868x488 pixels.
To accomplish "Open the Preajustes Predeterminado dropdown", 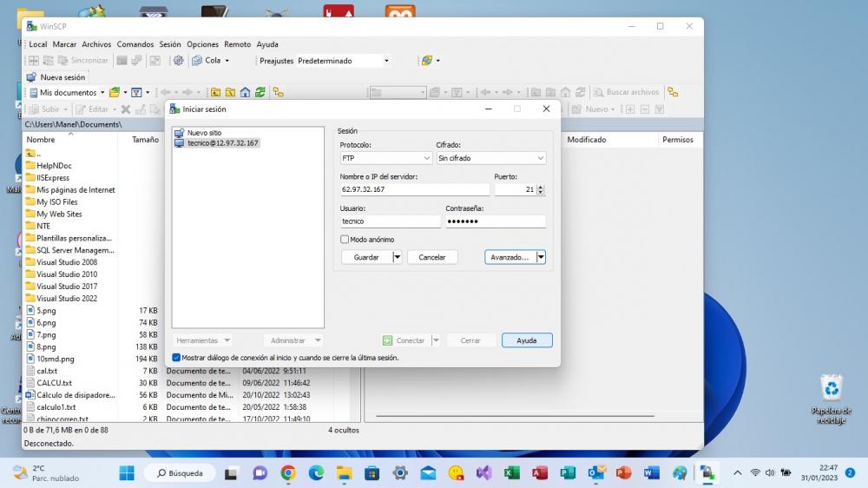I will coord(343,61).
